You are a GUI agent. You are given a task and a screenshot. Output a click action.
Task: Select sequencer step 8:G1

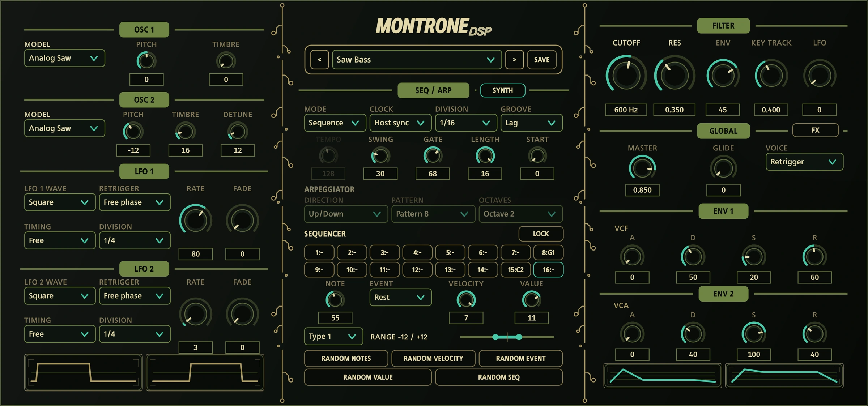pos(548,253)
